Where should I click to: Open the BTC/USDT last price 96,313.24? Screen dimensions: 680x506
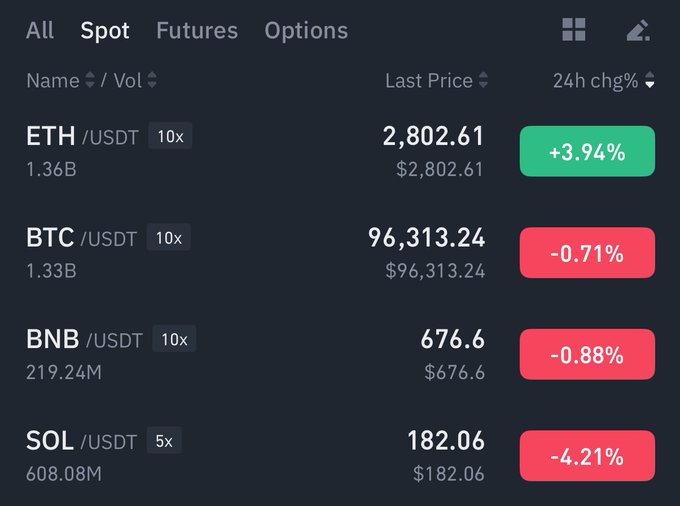(427, 238)
